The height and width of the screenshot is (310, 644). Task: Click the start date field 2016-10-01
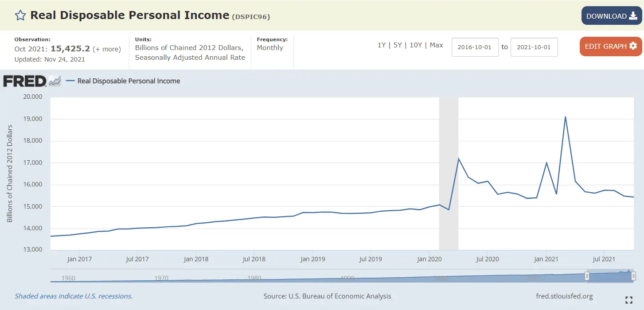(475, 47)
